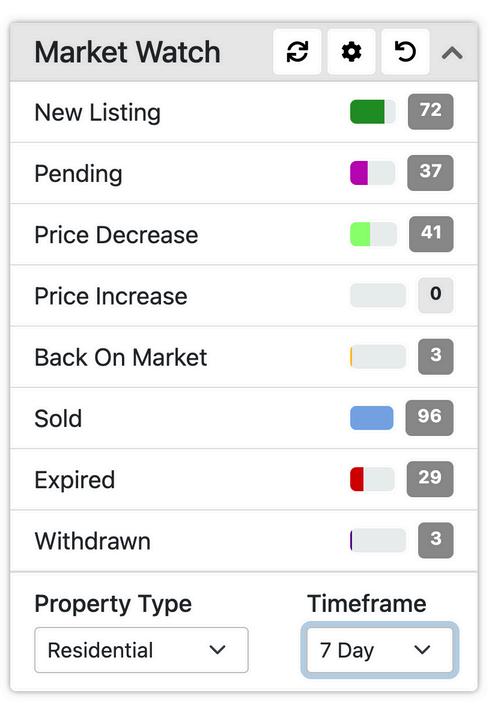Click the Price Decrease count 41
Screen dimensions: 489x705
point(431,234)
